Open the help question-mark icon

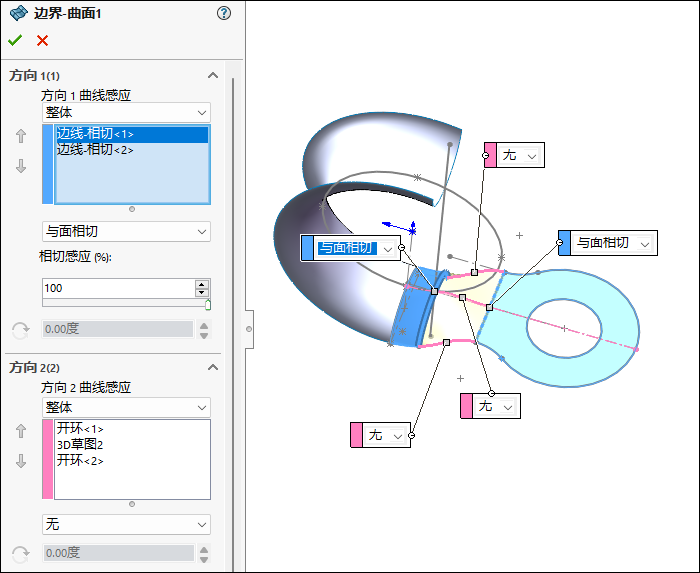(x=224, y=13)
